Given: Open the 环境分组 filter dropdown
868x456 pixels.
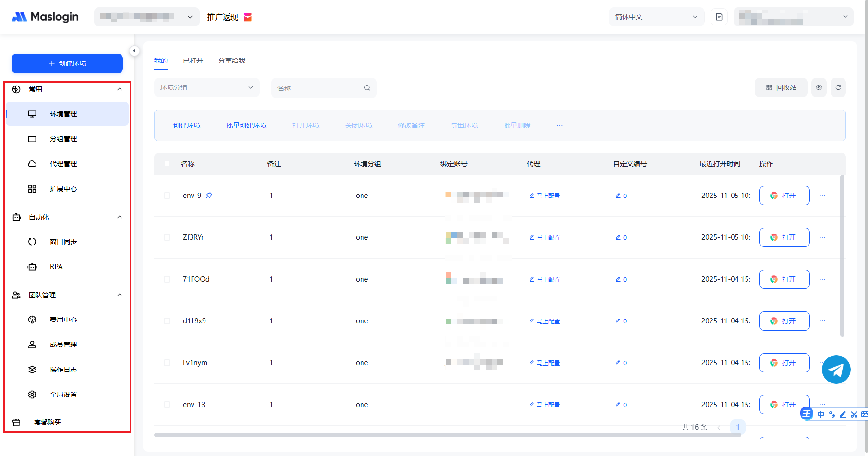Looking at the screenshot, I should click(x=206, y=87).
